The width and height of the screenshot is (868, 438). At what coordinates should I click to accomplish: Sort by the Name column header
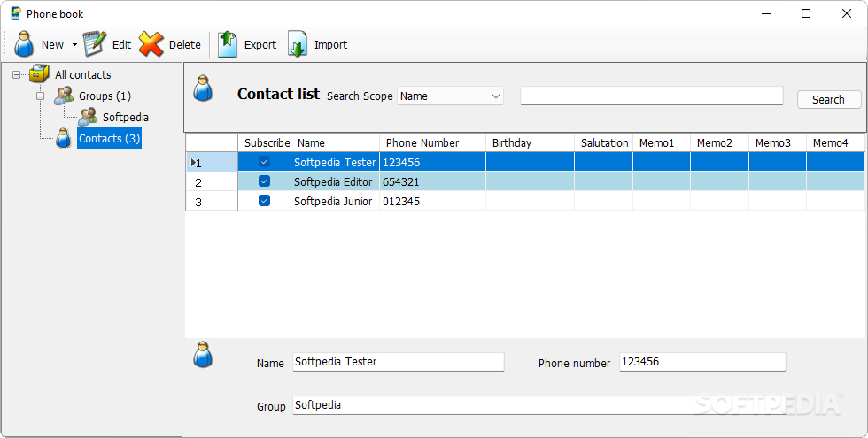click(336, 142)
